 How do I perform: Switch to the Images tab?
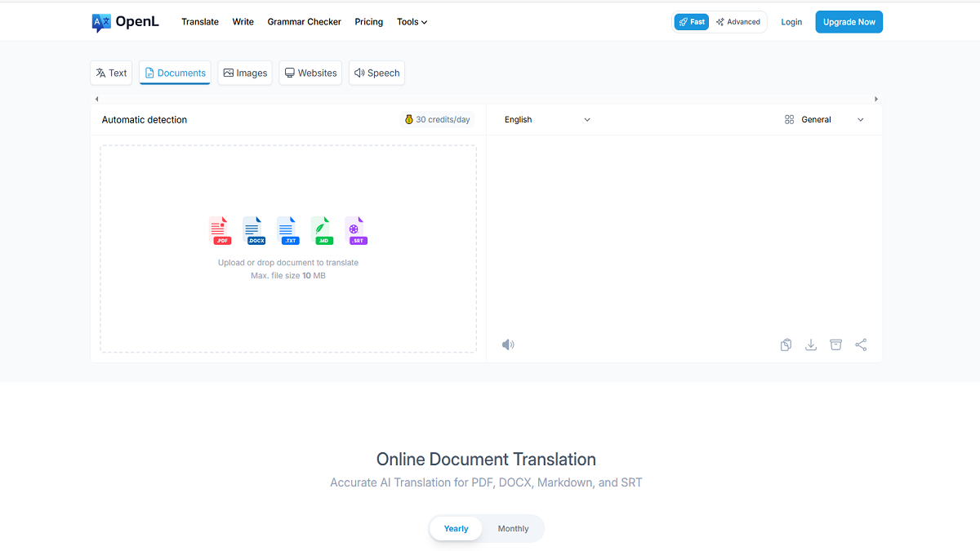click(x=245, y=73)
